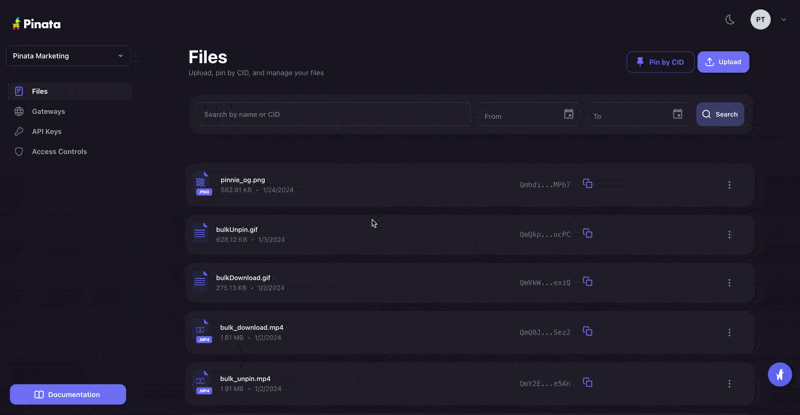The image size is (800, 415).
Task: Click the Pin by CID button
Action: (660, 62)
